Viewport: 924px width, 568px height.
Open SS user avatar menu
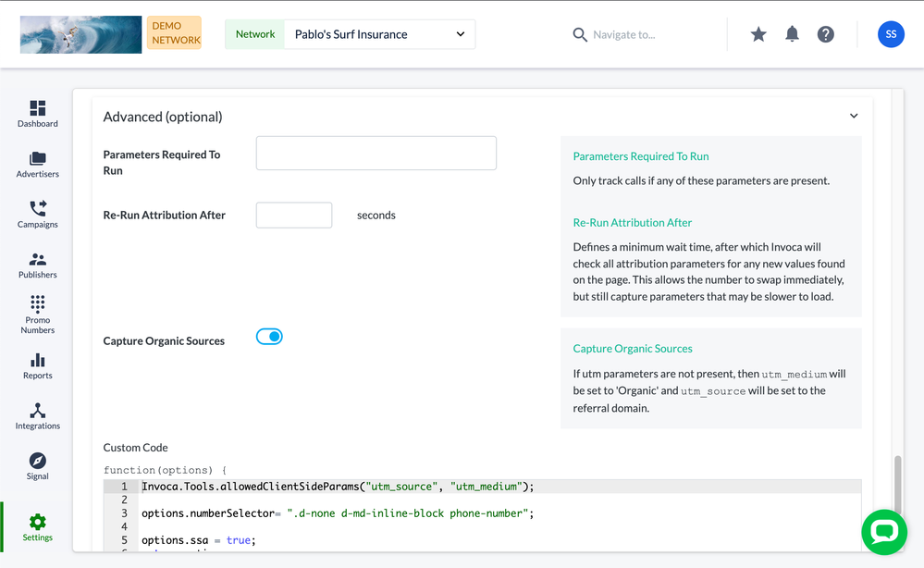891,34
